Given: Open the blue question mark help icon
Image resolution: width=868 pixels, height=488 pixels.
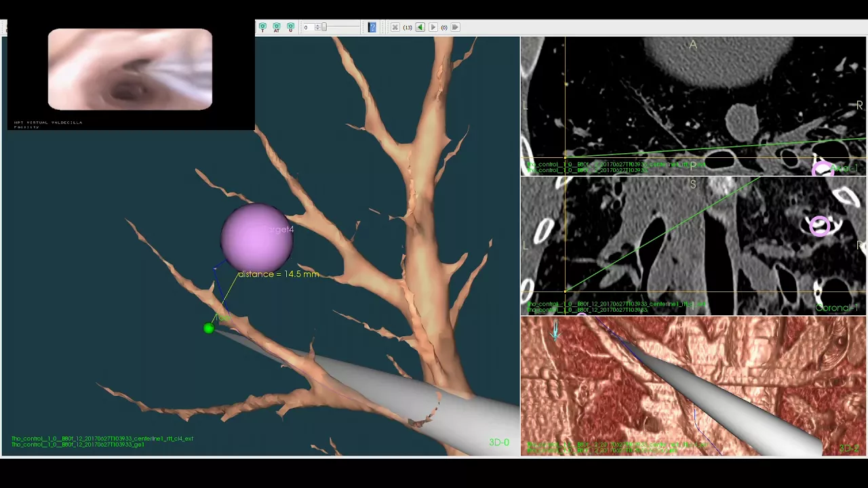Looking at the screenshot, I should 372,27.
